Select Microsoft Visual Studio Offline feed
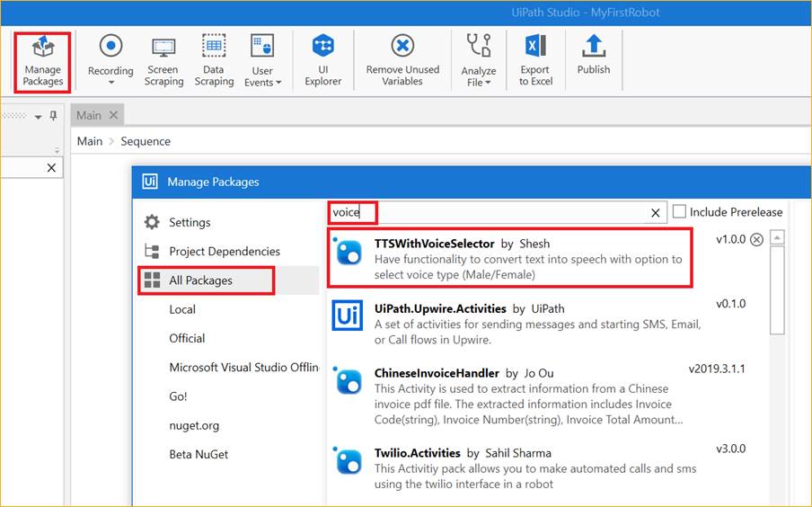 coord(243,368)
